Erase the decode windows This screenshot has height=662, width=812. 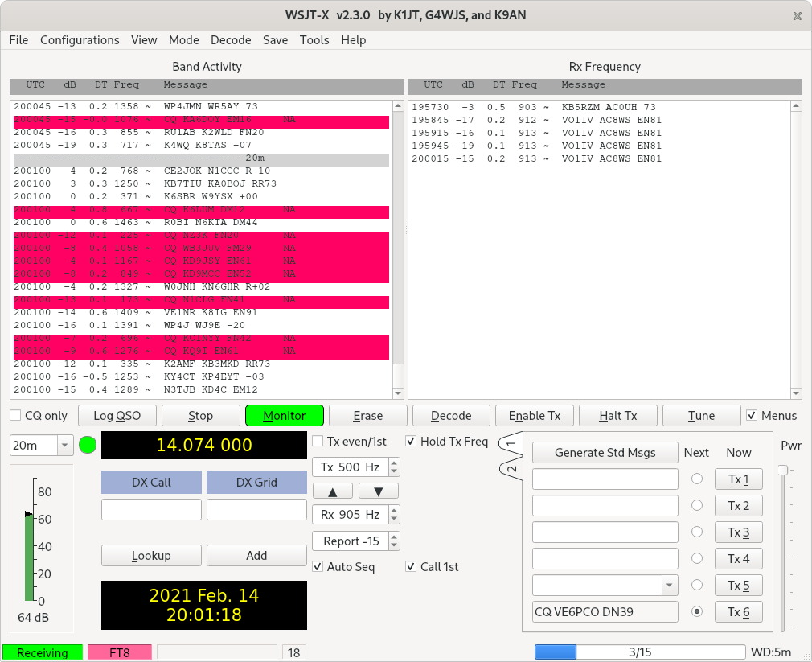pyautogui.click(x=367, y=415)
